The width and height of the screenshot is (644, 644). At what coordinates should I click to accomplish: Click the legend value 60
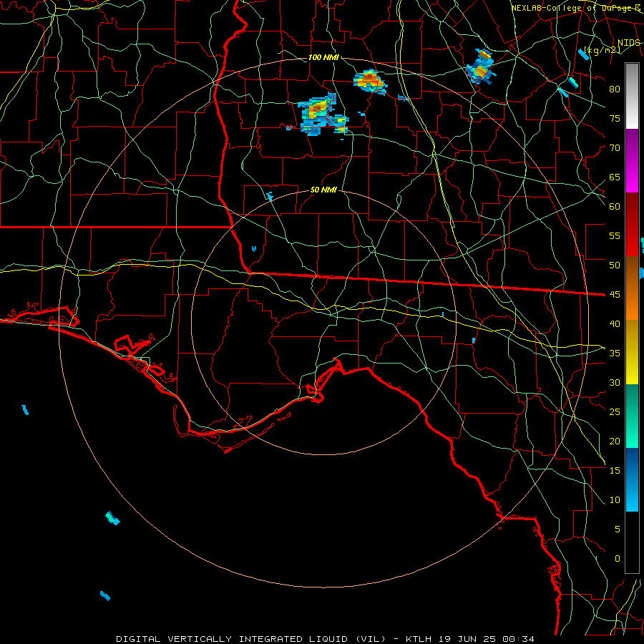point(615,207)
